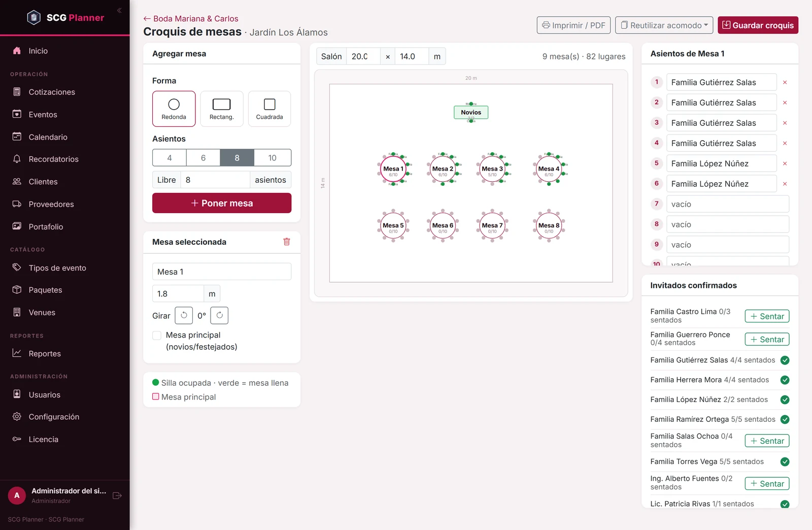Edit the Libre seat count field
Screen dimensions: 812x530
tap(215, 180)
